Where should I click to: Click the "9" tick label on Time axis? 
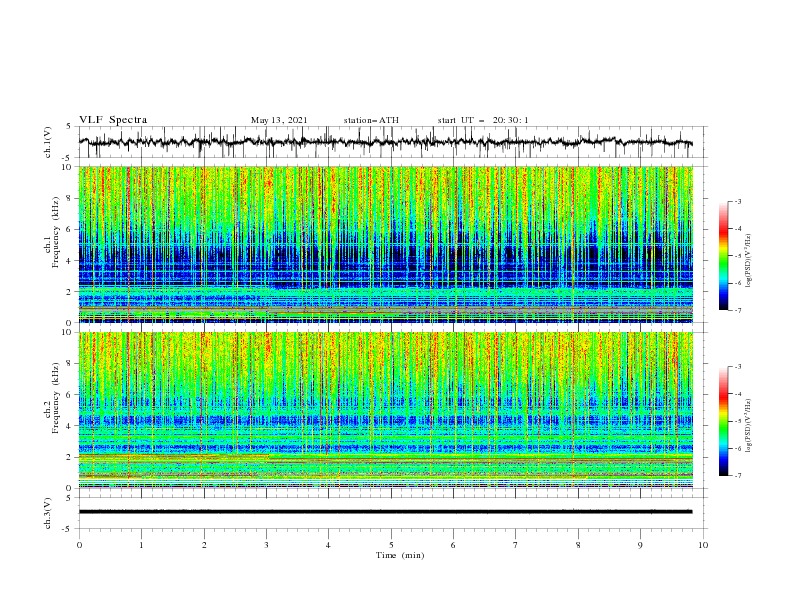point(640,545)
